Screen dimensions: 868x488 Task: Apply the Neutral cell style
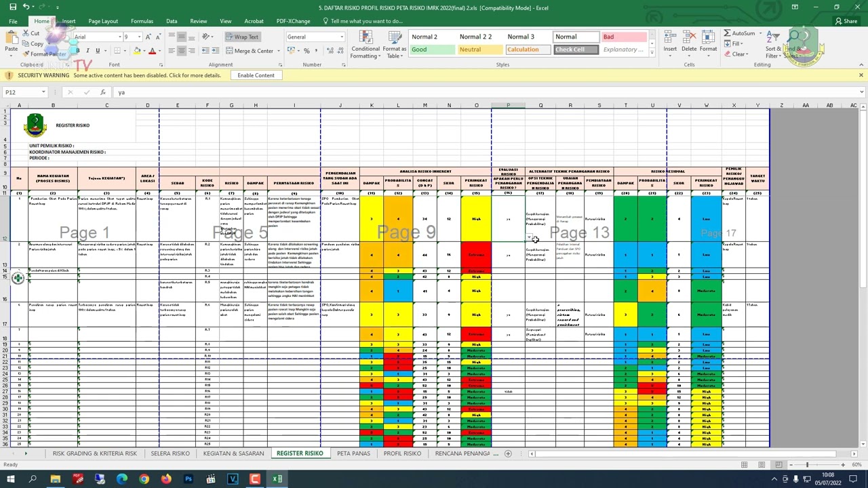click(x=480, y=49)
